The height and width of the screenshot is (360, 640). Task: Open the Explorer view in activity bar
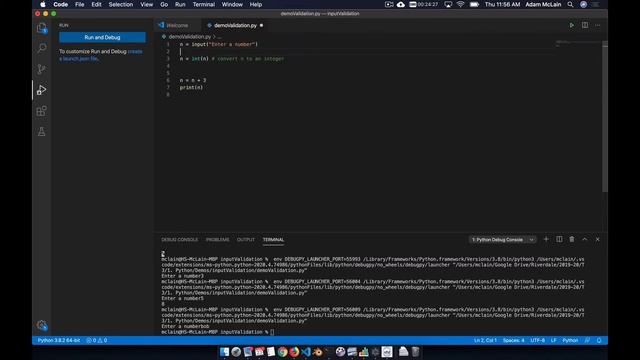42,28
